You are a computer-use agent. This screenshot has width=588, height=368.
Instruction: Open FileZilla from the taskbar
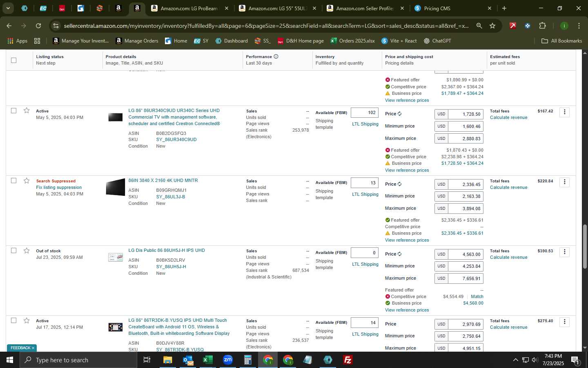(x=348, y=360)
